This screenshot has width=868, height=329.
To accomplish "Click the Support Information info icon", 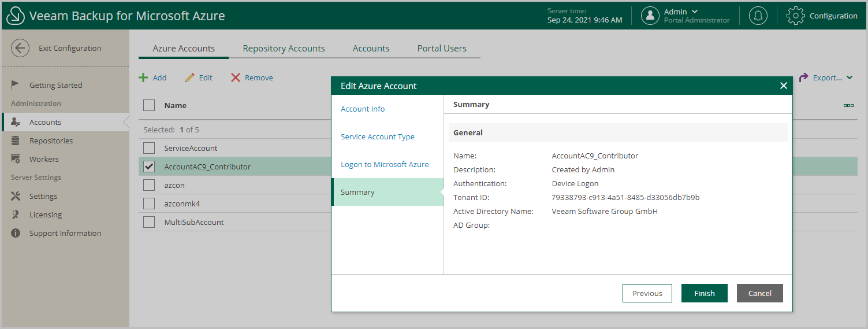I will pyautogui.click(x=16, y=233).
